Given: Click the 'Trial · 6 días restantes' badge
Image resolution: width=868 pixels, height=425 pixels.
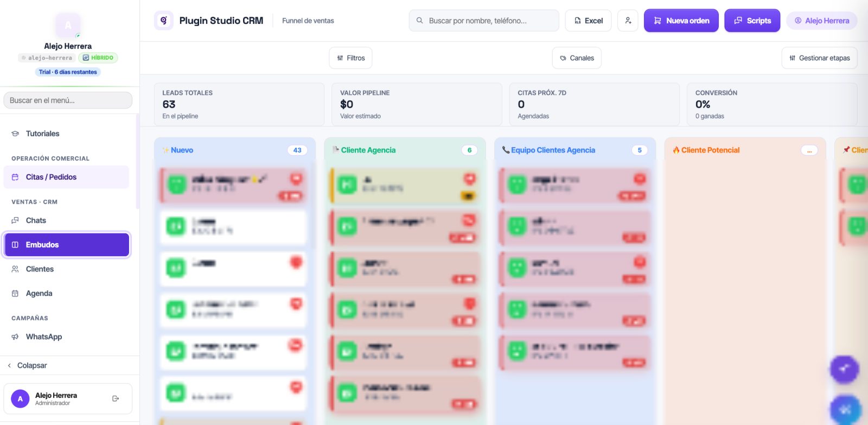Looking at the screenshot, I should pyautogui.click(x=68, y=72).
